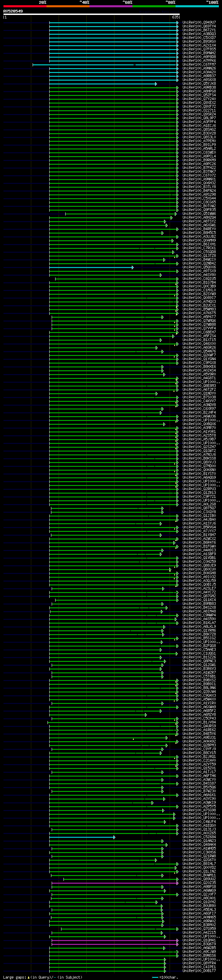Select label UniRef100_Q48AK4
The height and width of the screenshot is (980, 222).
(199, 844)
